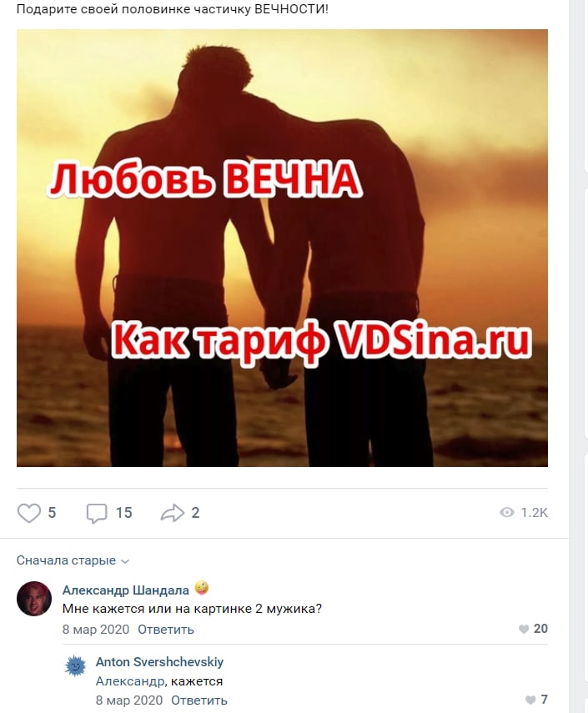Open Anton Svershchevskiy profile link

pos(159,661)
